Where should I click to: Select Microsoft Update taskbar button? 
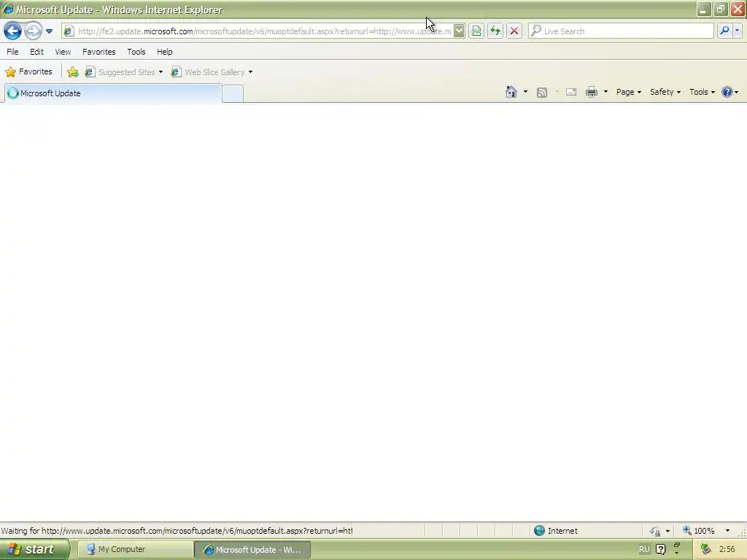(252, 550)
